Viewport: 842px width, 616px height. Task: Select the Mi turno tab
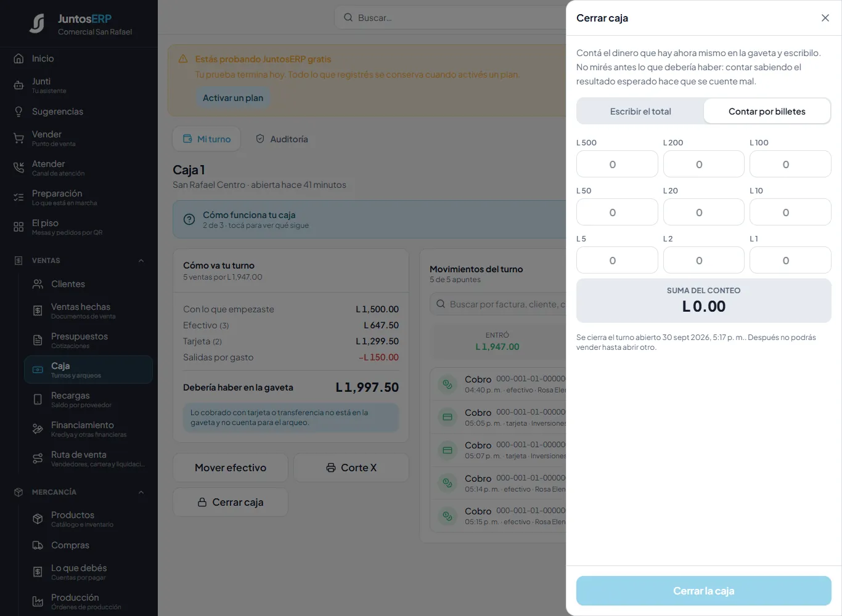pos(206,139)
